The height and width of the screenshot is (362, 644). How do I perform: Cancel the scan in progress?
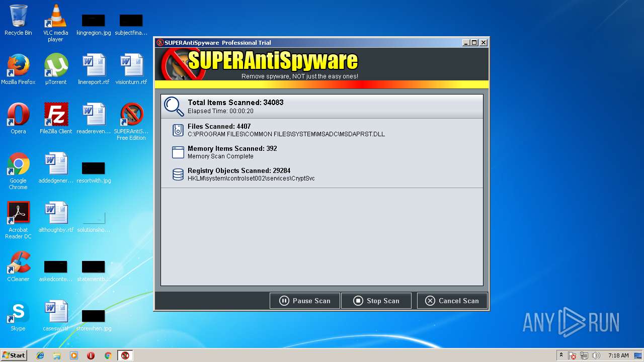coord(452,301)
